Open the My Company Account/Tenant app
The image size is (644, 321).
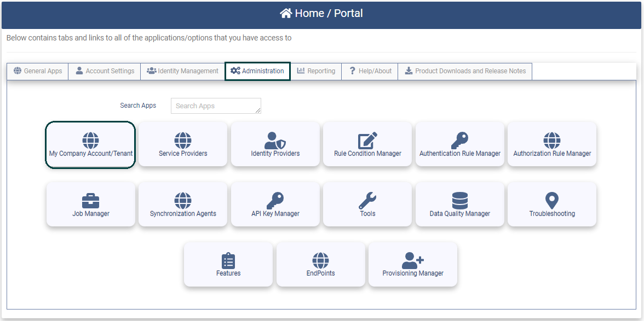(x=90, y=144)
